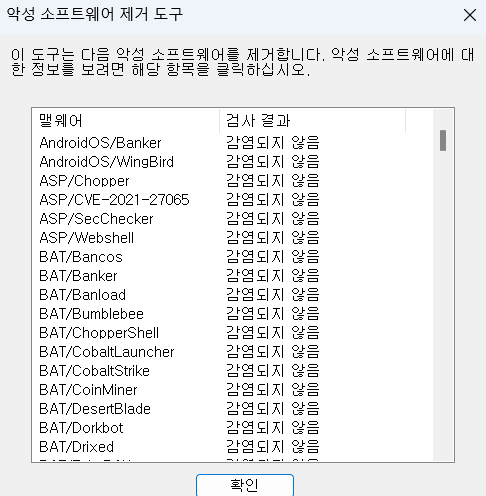Select BAT/CoinMiner in the list

pyautogui.click(x=88, y=390)
